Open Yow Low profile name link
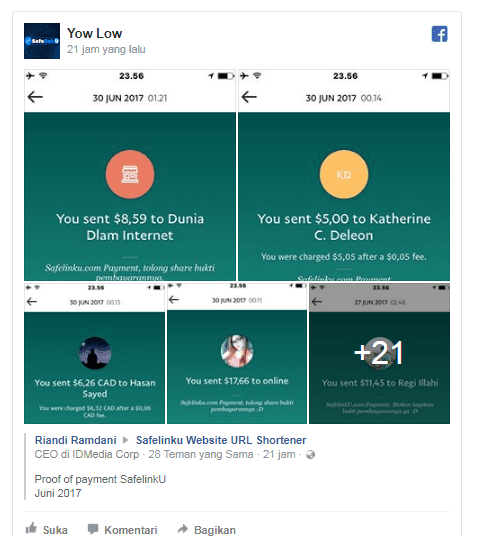The width and height of the screenshot is (485, 536). (x=94, y=34)
